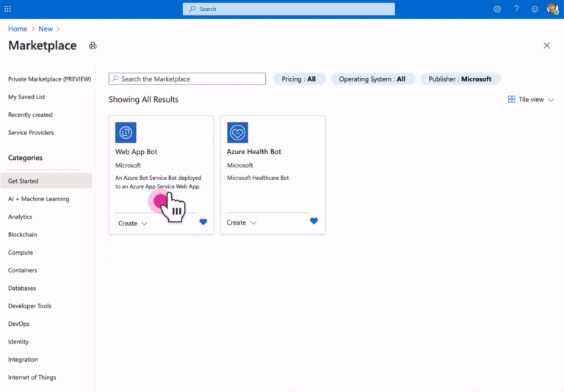Image resolution: width=564 pixels, height=392 pixels.
Task: Select the AI + Machine Learning category
Action: pos(38,198)
